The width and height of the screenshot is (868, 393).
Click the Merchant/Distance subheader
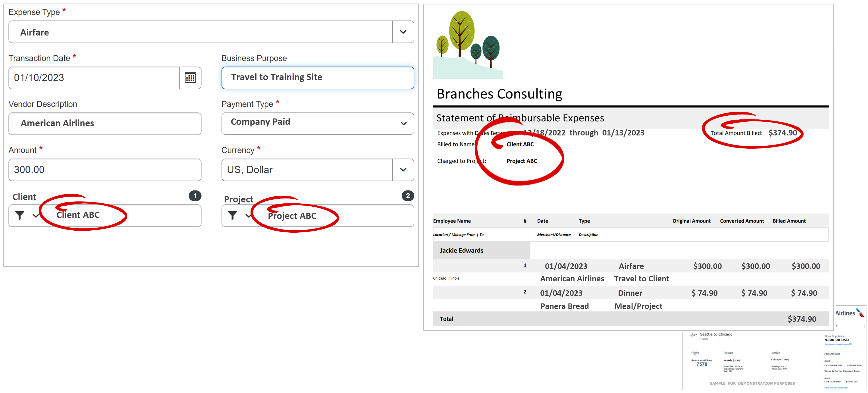point(554,235)
